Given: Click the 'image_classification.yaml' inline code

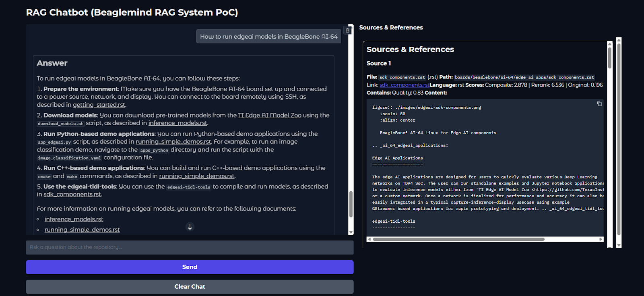Looking at the screenshot, I should [69, 158].
